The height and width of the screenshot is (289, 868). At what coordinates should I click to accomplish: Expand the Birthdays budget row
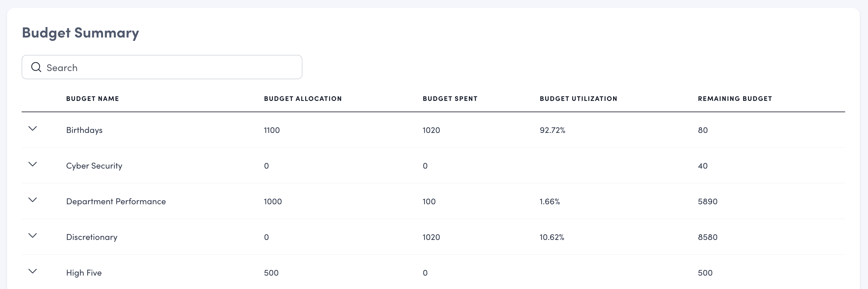tap(33, 128)
